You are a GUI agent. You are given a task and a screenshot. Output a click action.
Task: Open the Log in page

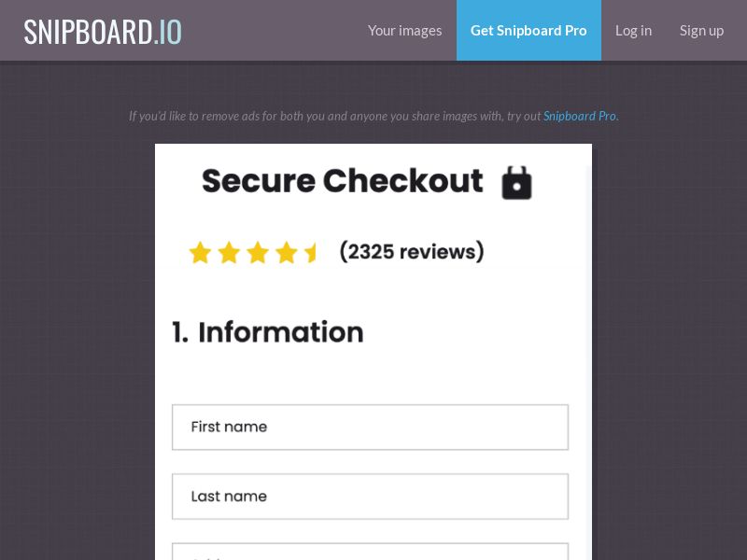coord(633,31)
